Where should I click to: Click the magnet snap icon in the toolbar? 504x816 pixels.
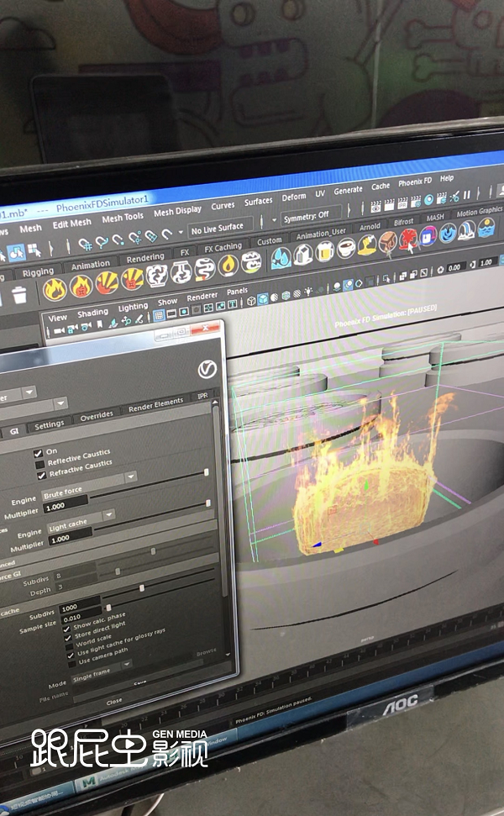point(167,234)
